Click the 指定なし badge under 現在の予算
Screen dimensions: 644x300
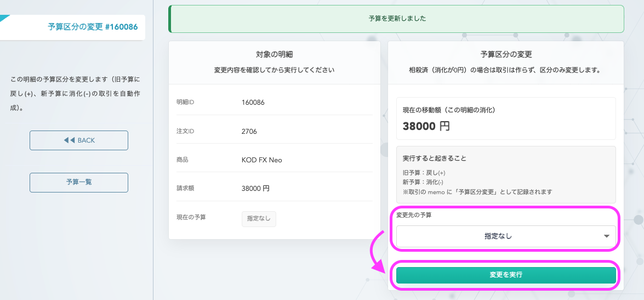[259, 218]
